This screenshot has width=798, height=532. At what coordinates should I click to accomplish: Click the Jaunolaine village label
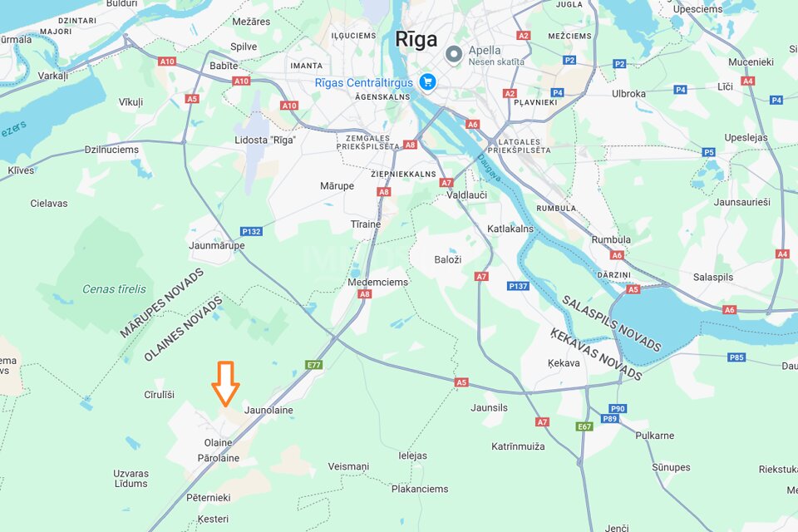268,410
